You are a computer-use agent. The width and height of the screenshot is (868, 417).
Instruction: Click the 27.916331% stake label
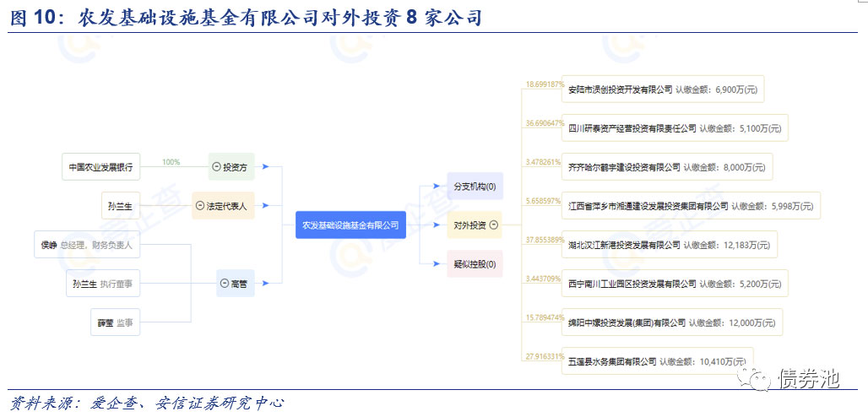(545, 356)
